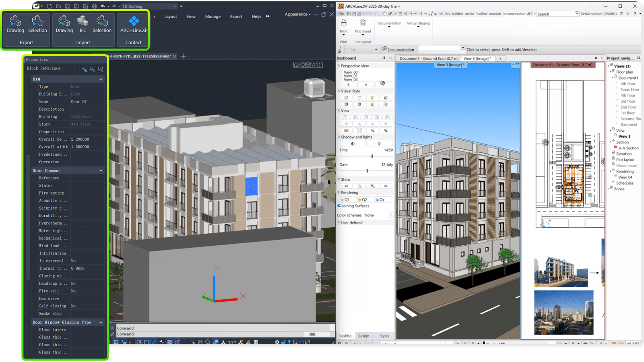
Task: Toggle the Joining Surfaces switch
Action: 339,206
